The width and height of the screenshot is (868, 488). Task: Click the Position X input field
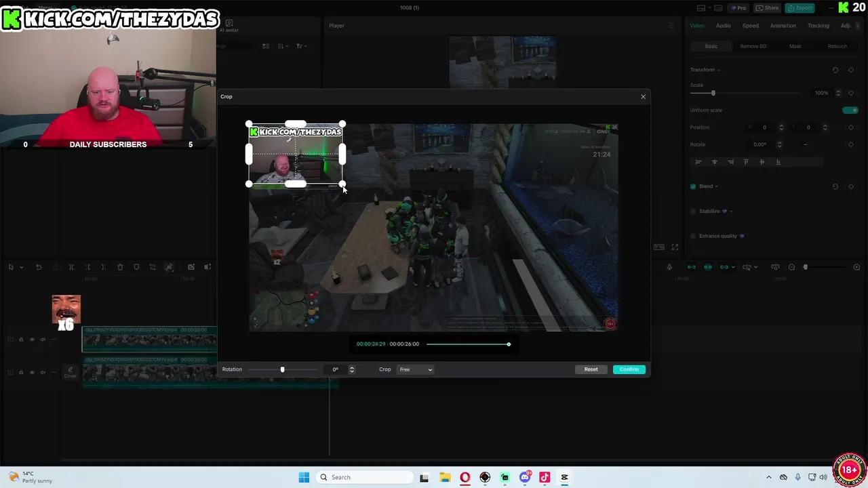click(765, 127)
